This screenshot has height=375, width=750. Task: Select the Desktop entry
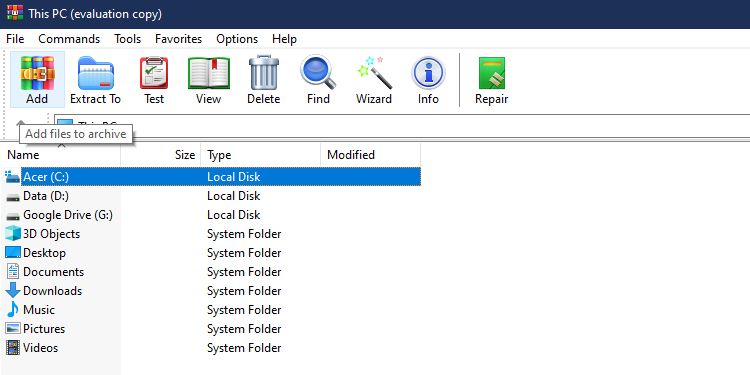pos(44,253)
